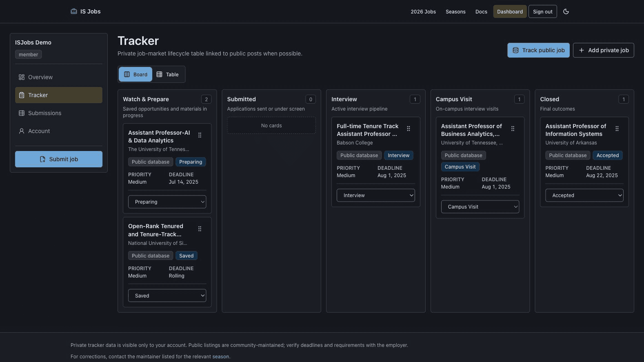Click the Track public job button
Viewport: 644px width, 362px height.
click(538, 50)
